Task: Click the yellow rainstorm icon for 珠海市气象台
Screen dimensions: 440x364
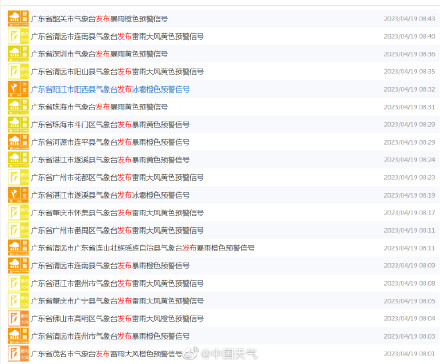Action: click(x=18, y=107)
